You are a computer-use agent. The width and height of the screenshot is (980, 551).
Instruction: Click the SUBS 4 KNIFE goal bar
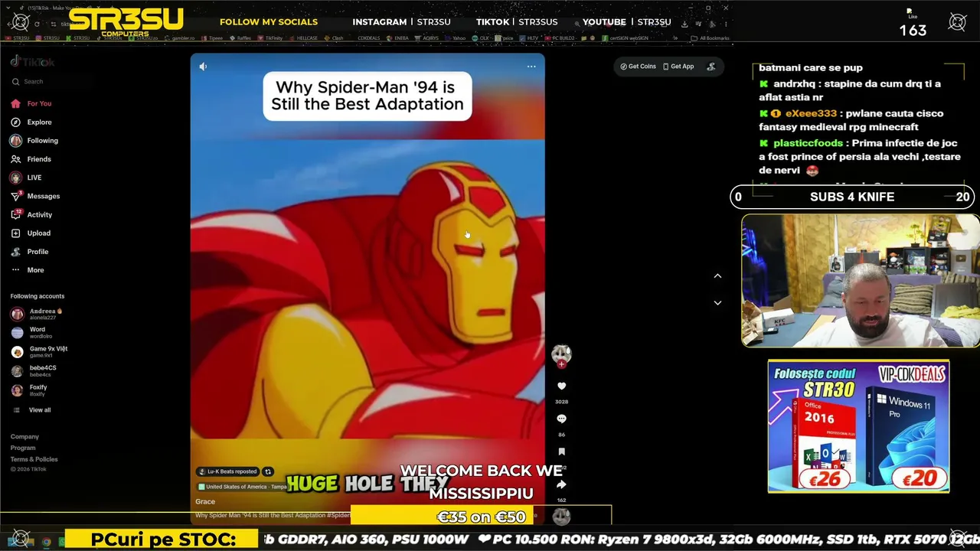tap(852, 197)
